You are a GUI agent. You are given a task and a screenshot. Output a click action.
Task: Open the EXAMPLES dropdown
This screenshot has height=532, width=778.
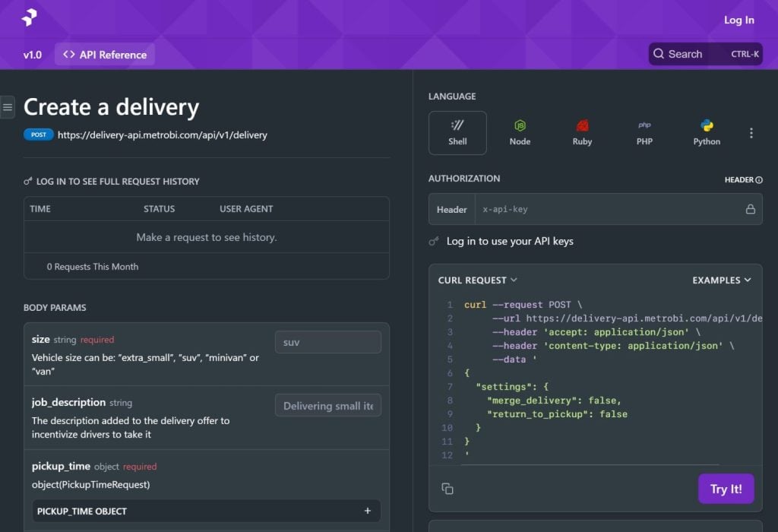pyautogui.click(x=722, y=280)
